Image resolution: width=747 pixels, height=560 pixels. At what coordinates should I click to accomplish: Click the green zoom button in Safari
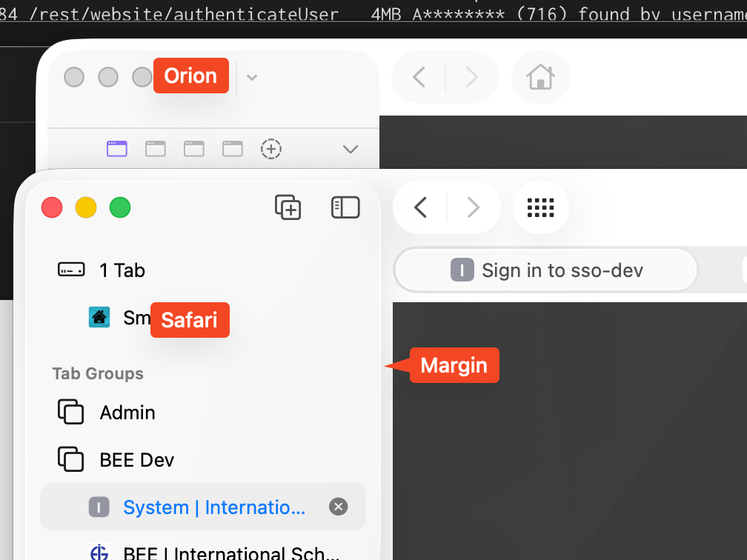point(120,207)
